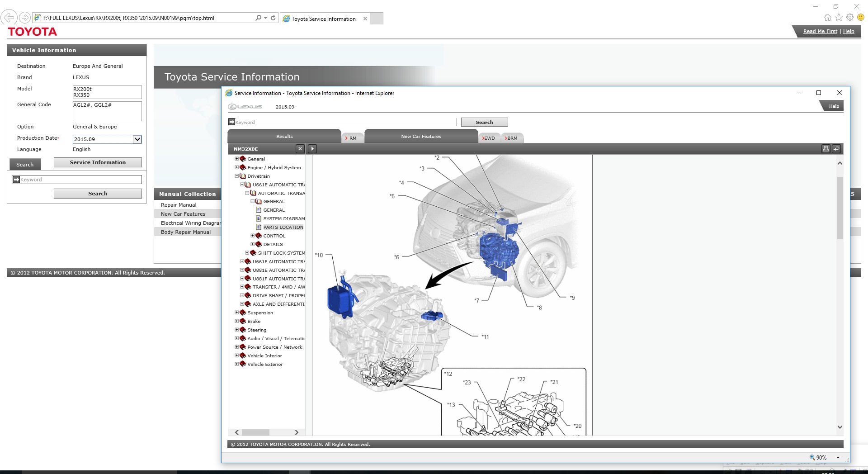Click IE browser back arrow
Screen dimensions: 868x474
pyautogui.click(x=9, y=18)
